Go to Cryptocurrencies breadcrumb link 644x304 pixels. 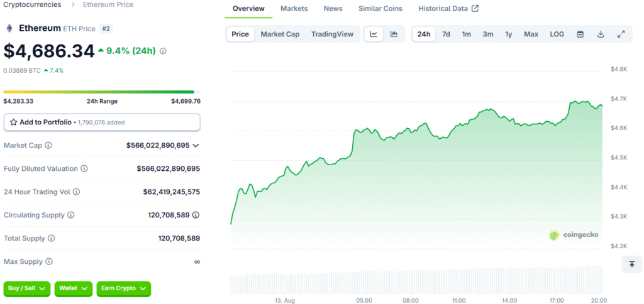click(33, 4)
